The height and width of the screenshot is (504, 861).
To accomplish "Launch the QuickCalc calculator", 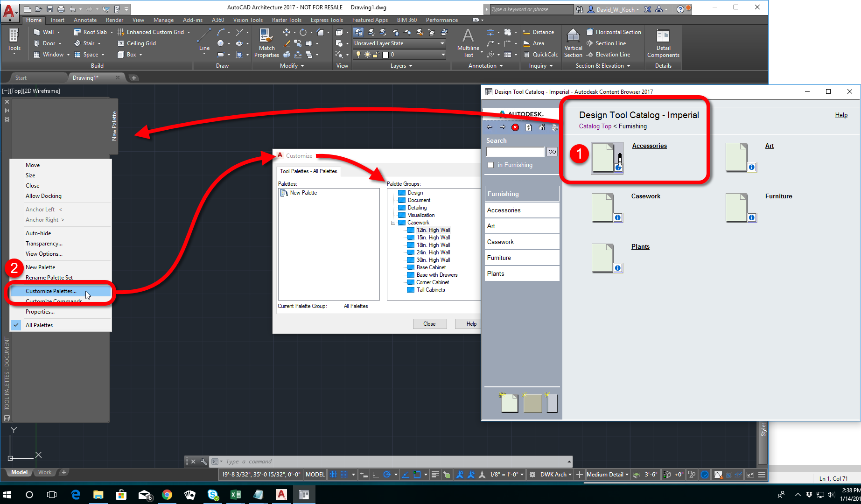I will [x=540, y=55].
